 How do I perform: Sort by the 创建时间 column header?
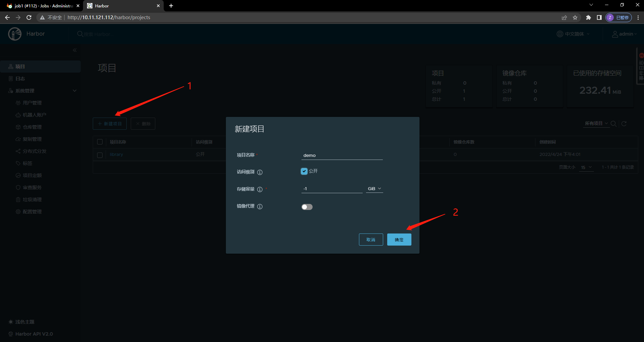point(548,142)
